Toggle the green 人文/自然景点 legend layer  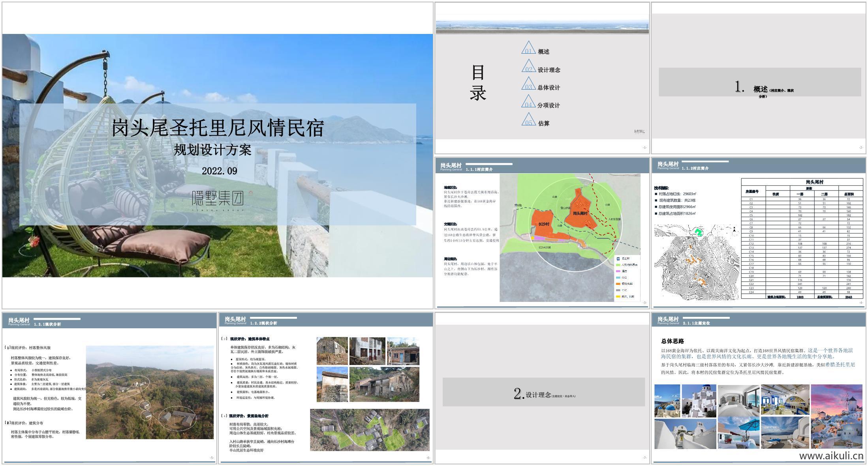point(618,265)
